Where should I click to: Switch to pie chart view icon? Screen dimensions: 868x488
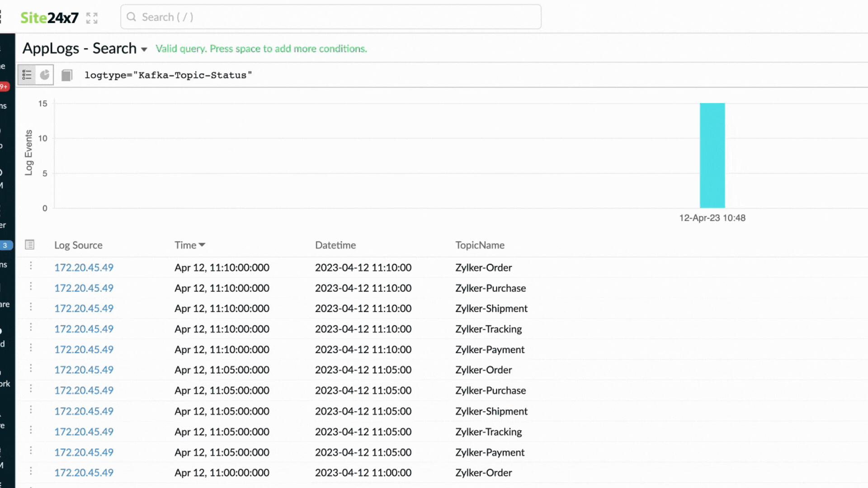[x=44, y=75]
